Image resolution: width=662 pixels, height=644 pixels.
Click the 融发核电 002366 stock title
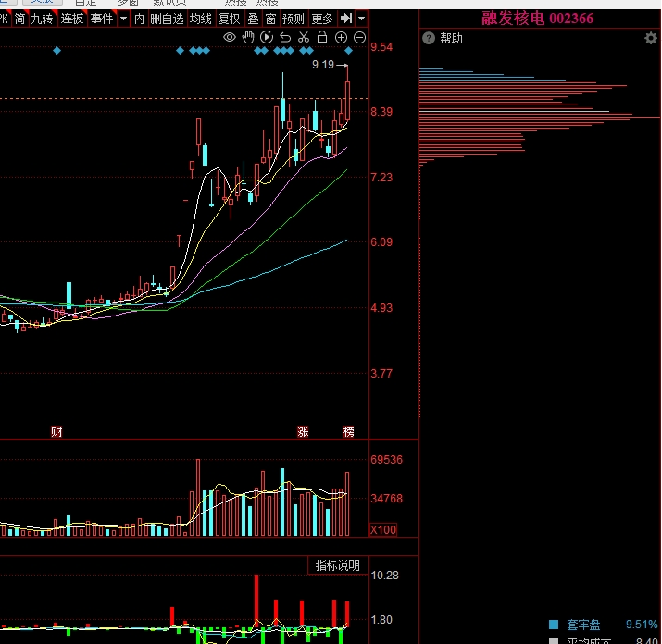[x=537, y=19]
